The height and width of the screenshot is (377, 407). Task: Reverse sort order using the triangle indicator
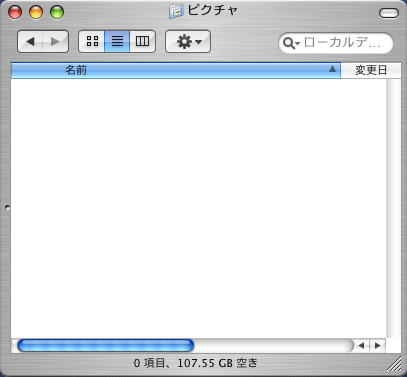tap(332, 69)
